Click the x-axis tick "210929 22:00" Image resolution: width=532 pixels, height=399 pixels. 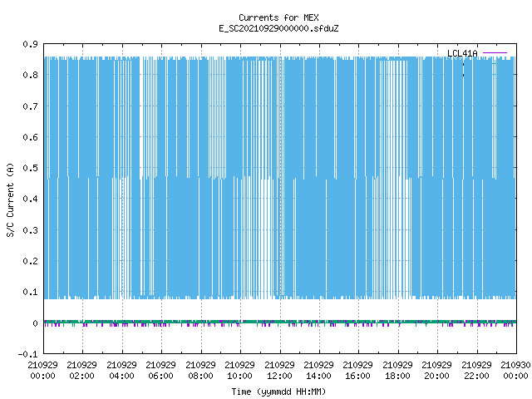point(476,371)
